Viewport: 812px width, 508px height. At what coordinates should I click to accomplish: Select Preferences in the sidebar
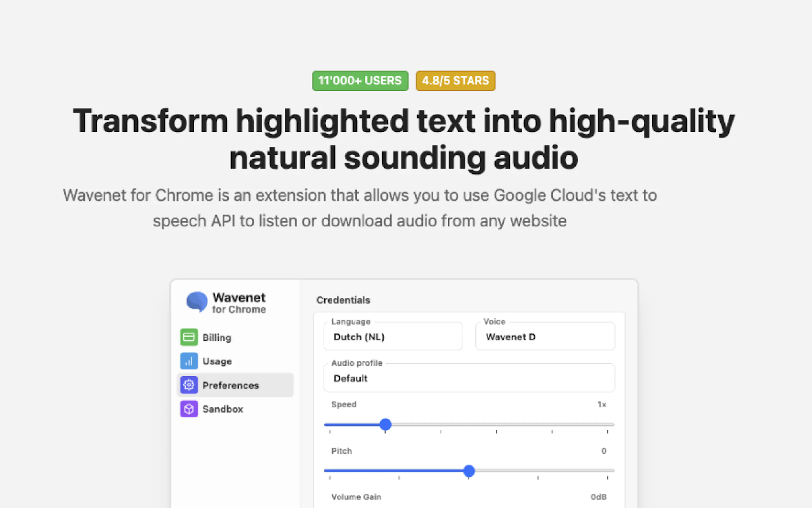coord(230,385)
